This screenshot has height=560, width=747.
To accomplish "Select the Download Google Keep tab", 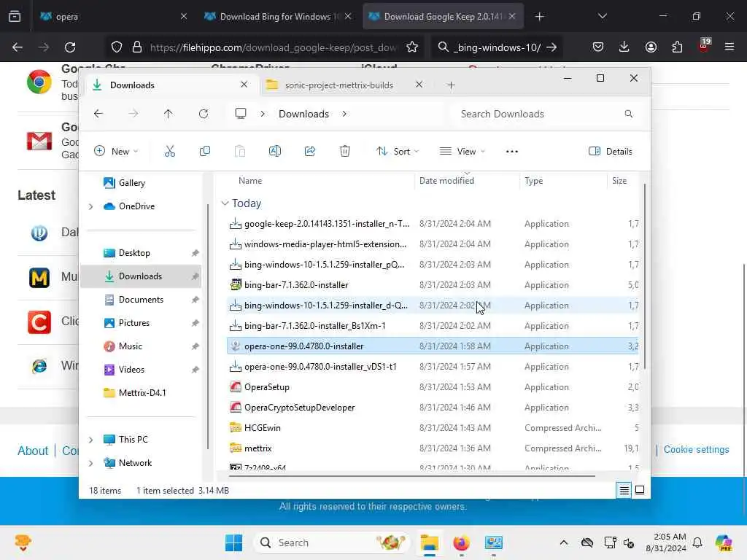I will click(x=436, y=17).
